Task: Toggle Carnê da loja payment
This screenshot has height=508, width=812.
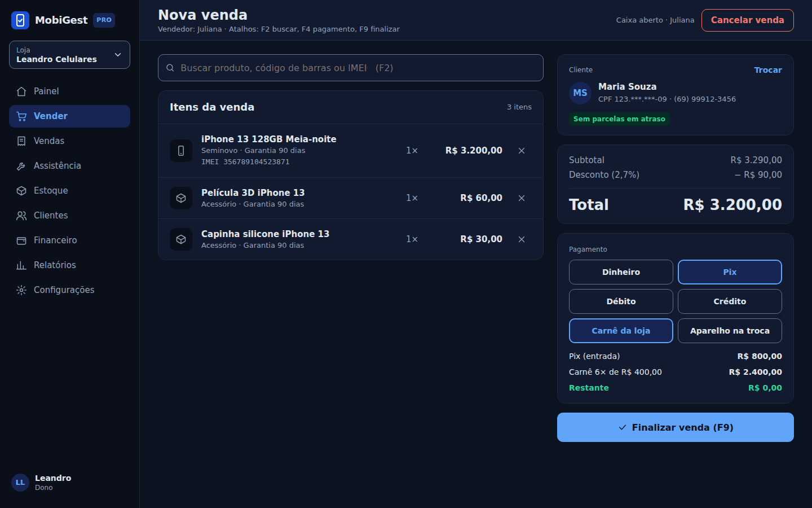Action: (x=621, y=331)
